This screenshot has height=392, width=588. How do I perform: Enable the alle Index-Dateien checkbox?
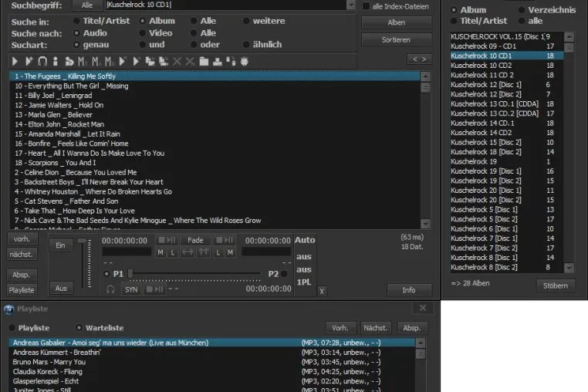pyautogui.click(x=366, y=6)
